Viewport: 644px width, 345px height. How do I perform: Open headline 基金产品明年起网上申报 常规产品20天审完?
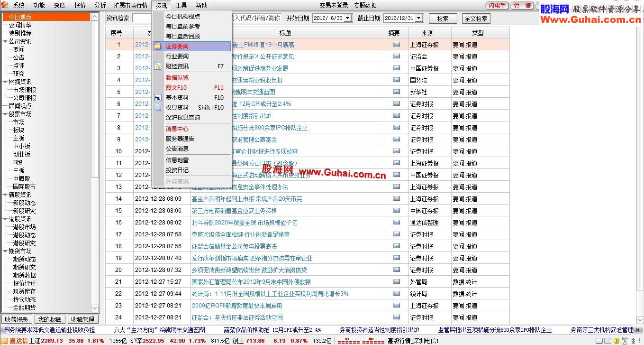246,199
